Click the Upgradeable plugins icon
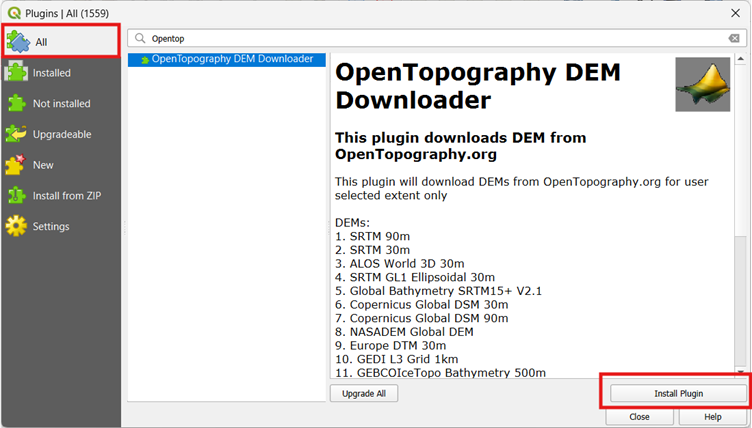This screenshot has width=752, height=428. [x=17, y=134]
